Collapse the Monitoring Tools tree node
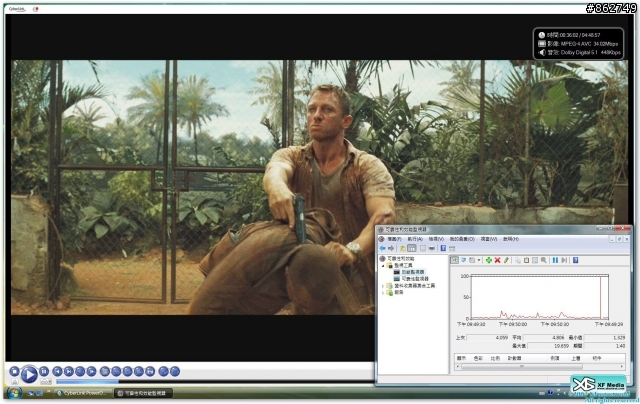This screenshot has width=640, height=404. [383, 266]
